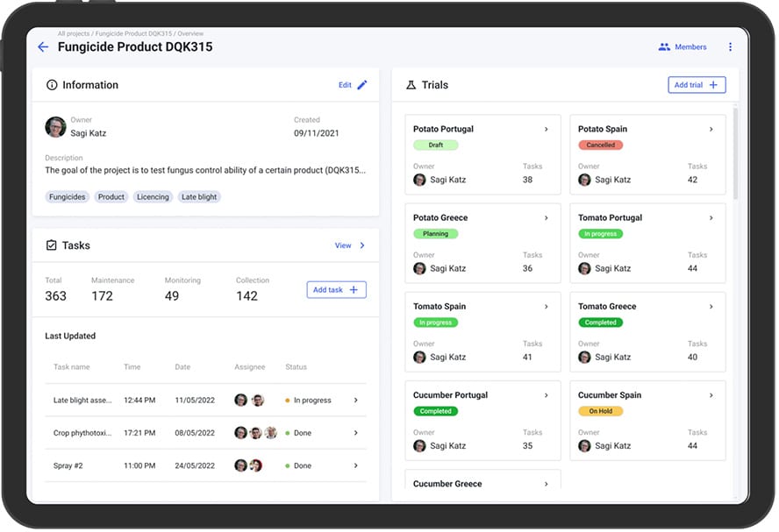Open the Spray #2 task row chevron
This screenshot has width=779, height=532.
[355, 465]
